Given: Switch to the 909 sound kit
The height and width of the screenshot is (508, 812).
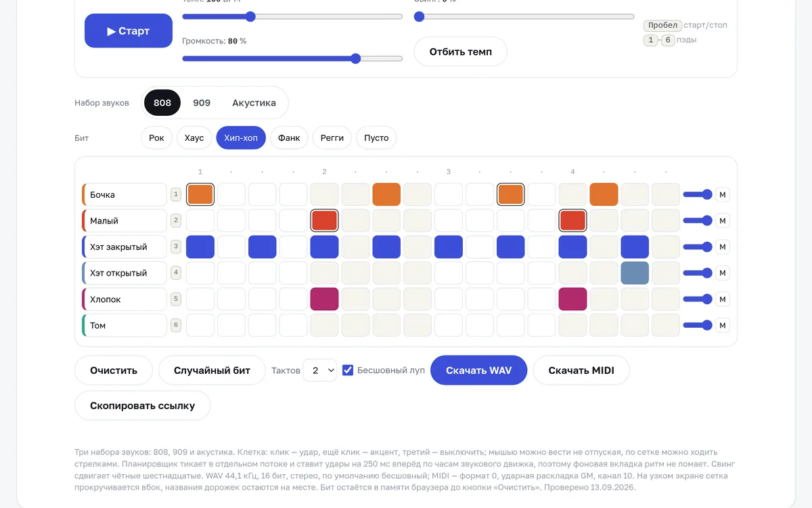Looking at the screenshot, I should [202, 103].
